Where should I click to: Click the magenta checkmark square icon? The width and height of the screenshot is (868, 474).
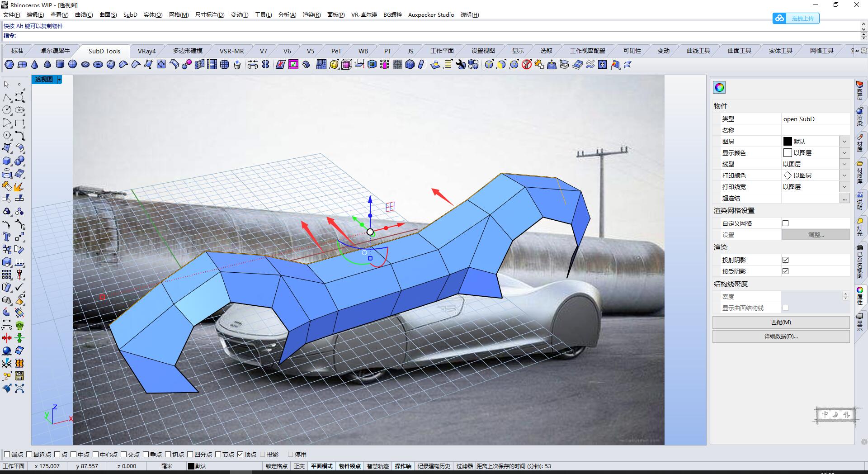click(x=293, y=65)
